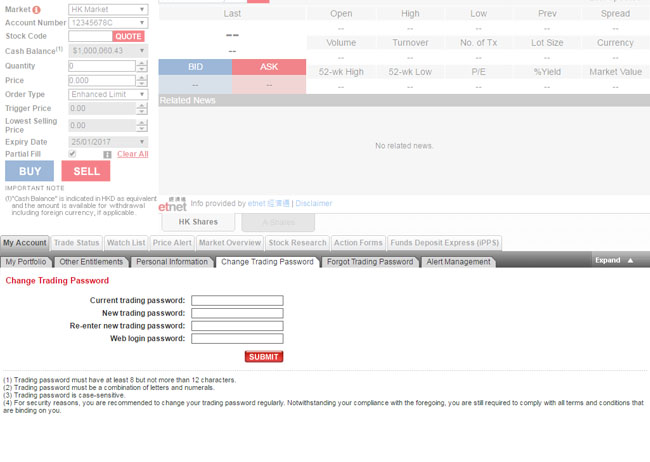The height and width of the screenshot is (462, 650).
Task: Click the Expand arrow icon
Action: click(x=630, y=260)
